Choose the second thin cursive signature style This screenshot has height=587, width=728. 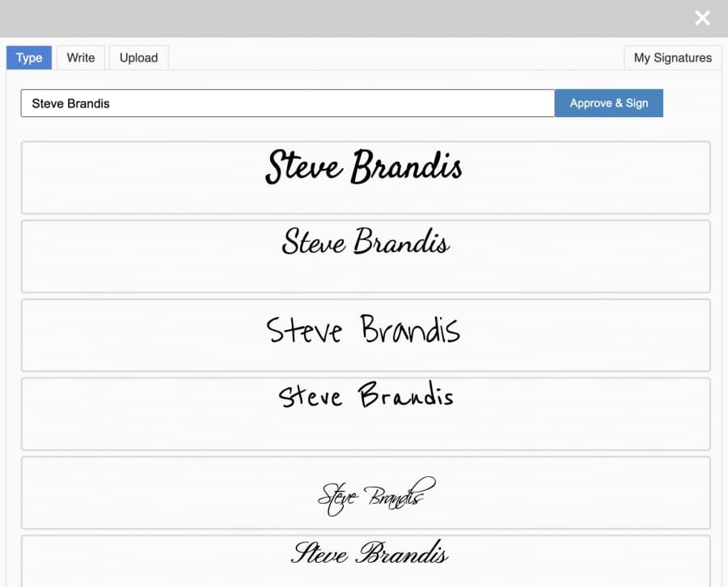(x=366, y=256)
